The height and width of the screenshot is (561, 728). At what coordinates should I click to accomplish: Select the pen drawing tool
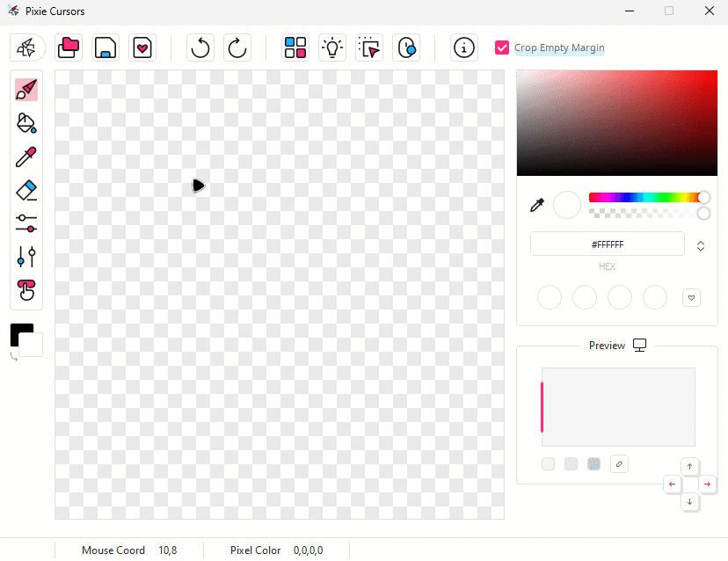(x=26, y=90)
